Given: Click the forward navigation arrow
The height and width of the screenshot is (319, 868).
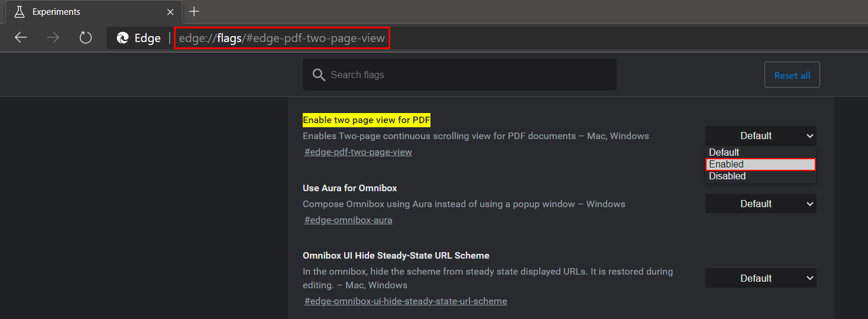Looking at the screenshot, I should pos(53,38).
